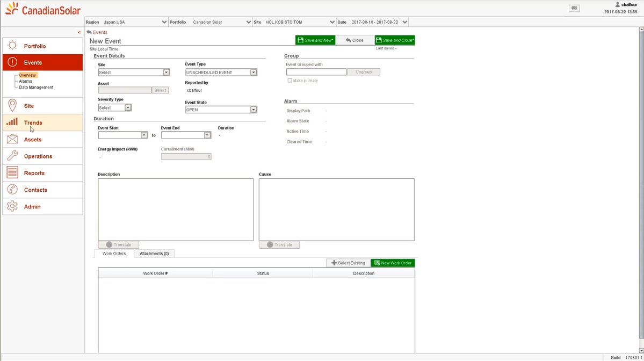Click the Portfolio sun icon in sidebar

click(x=12, y=46)
